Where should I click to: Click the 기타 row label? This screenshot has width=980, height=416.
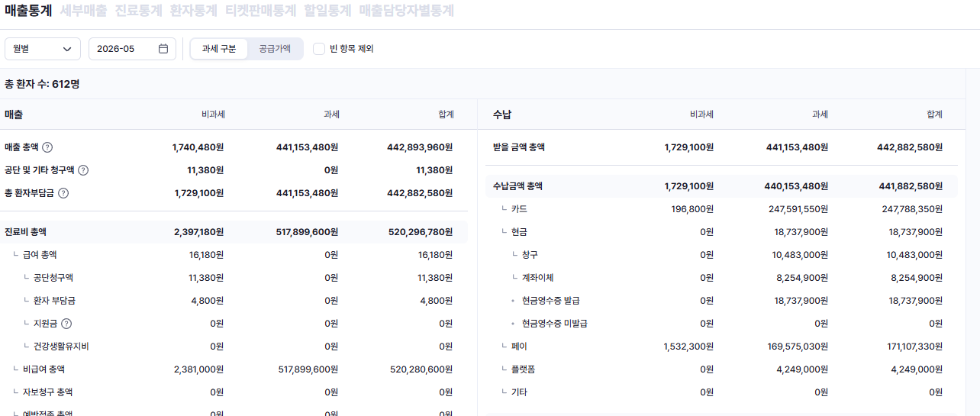coord(519,392)
